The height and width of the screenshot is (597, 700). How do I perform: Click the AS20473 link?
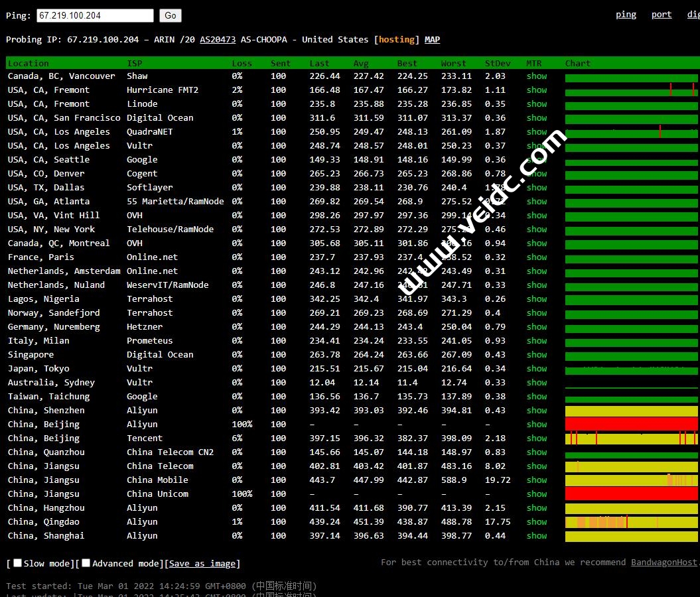click(x=218, y=40)
